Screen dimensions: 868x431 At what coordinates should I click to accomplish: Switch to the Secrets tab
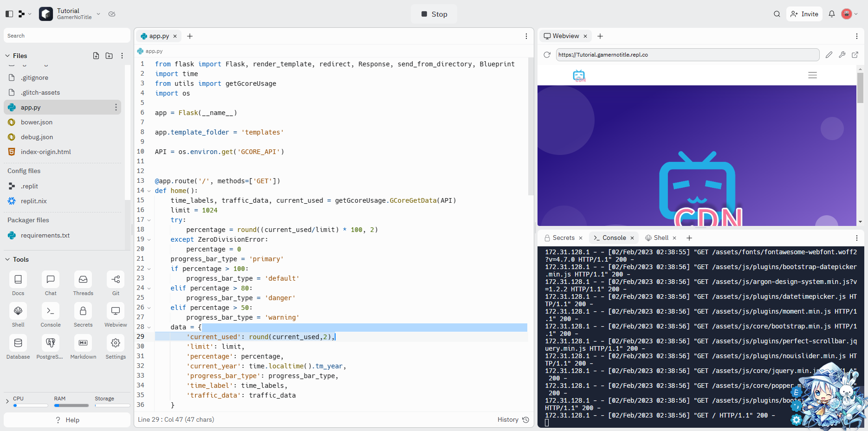pyautogui.click(x=563, y=238)
